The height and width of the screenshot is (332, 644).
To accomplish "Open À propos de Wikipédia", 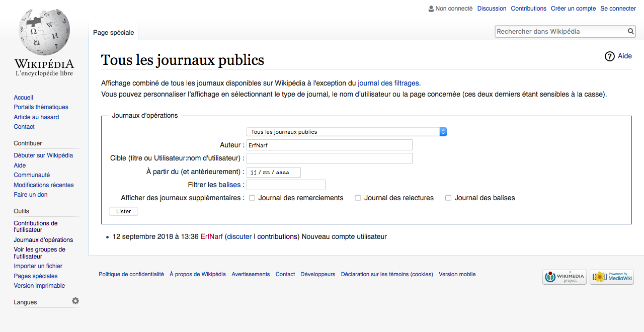I will (198, 274).
